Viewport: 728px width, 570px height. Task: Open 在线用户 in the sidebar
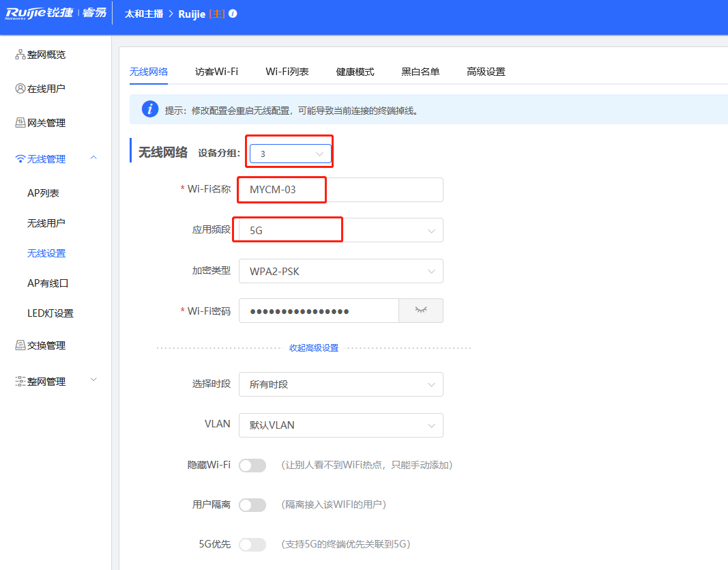[46, 89]
